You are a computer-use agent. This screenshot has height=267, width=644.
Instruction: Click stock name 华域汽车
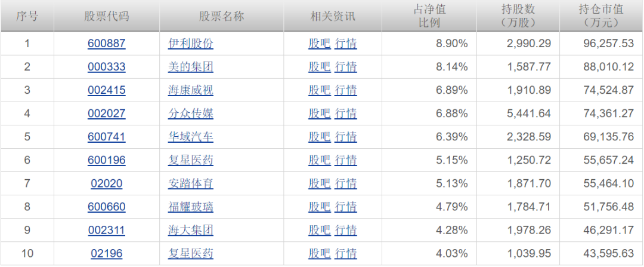[x=191, y=137]
